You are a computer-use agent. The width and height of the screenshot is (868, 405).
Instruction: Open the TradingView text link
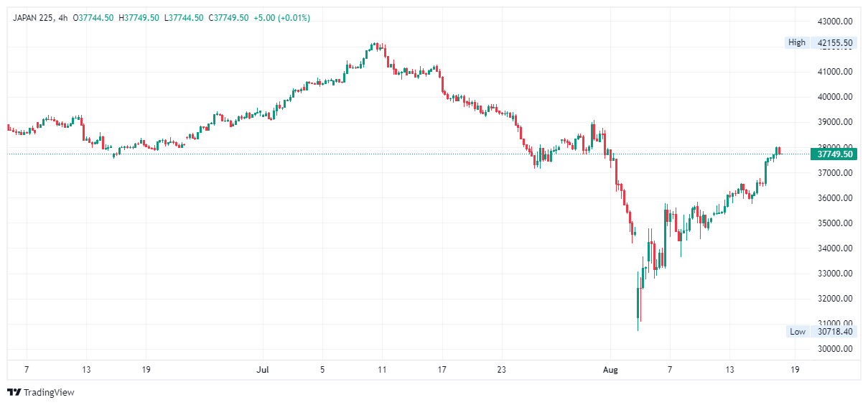pos(49,392)
